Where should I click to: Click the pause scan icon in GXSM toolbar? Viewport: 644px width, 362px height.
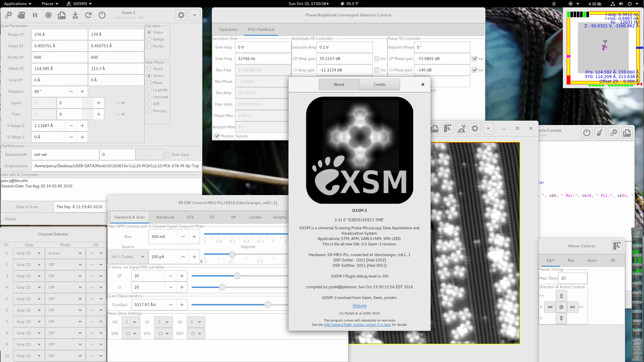35,15
